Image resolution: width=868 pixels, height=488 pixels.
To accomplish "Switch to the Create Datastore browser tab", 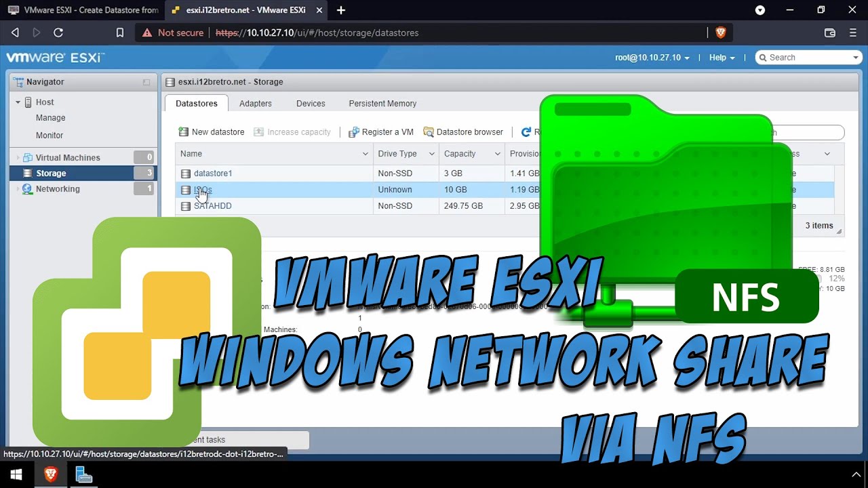I will click(x=81, y=10).
